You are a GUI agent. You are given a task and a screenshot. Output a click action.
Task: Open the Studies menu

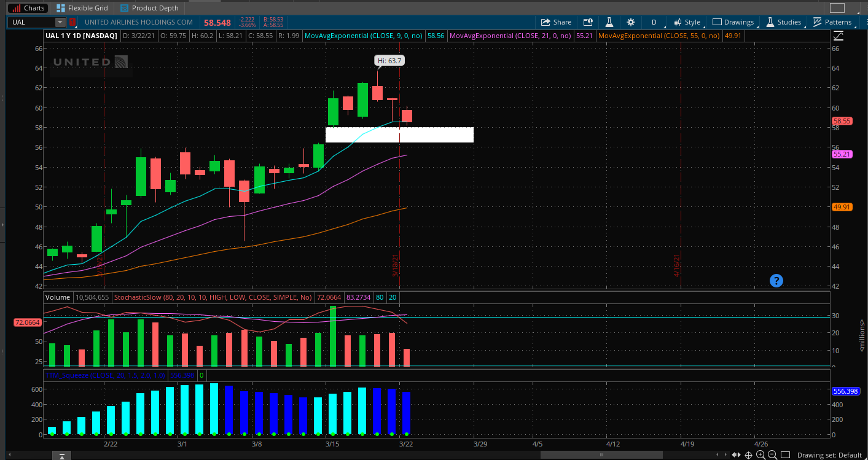[x=783, y=22]
